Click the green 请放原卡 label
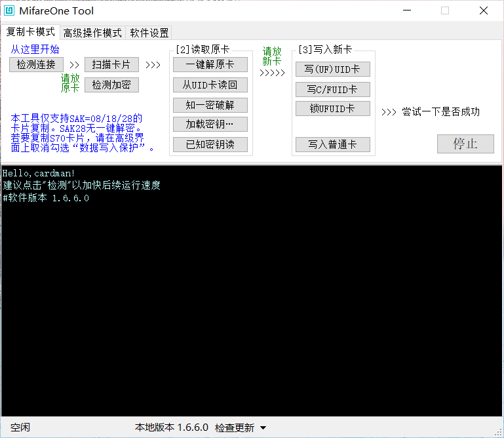 [x=70, y=83]
